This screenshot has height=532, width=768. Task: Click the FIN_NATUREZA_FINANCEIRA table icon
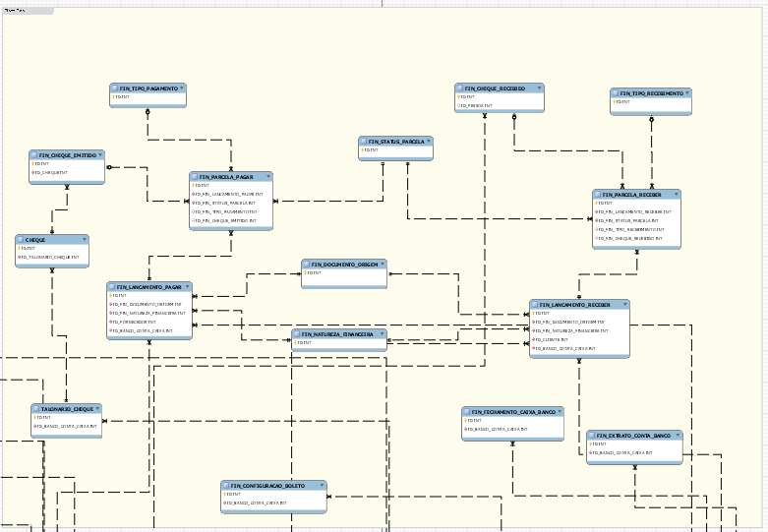coord(297,333)
